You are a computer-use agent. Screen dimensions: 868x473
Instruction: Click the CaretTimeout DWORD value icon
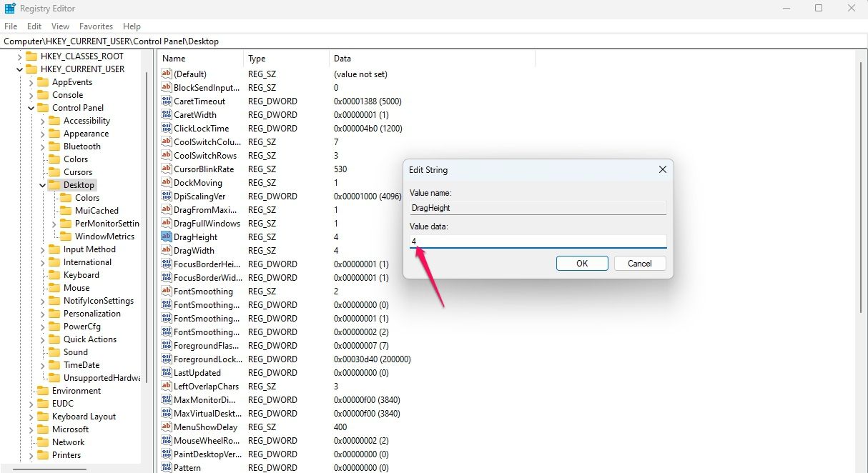[167, 101]
